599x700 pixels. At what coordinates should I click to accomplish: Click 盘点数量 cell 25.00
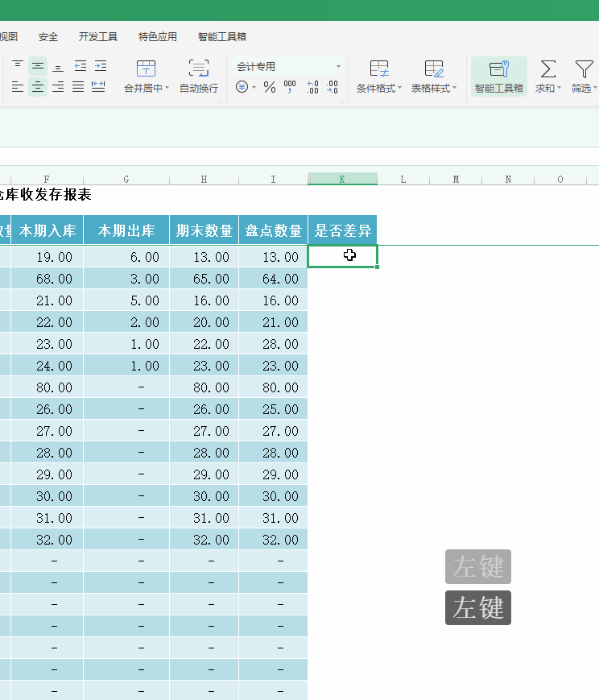click(x=273, y=409)
